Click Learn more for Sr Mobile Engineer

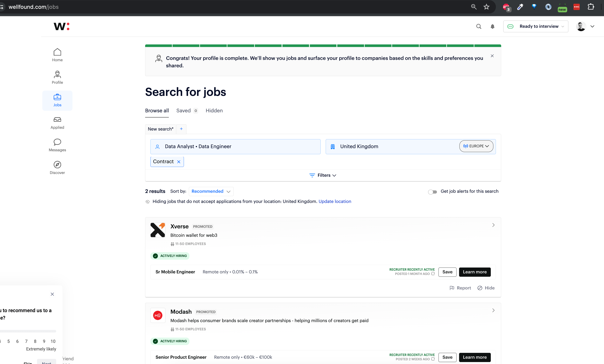(474, 272)
